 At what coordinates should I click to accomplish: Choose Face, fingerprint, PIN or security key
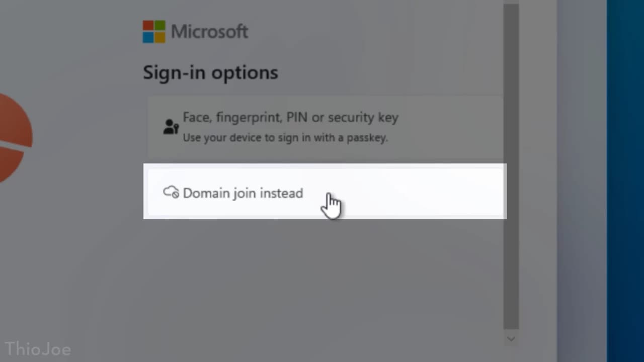(x=290, y=118)
